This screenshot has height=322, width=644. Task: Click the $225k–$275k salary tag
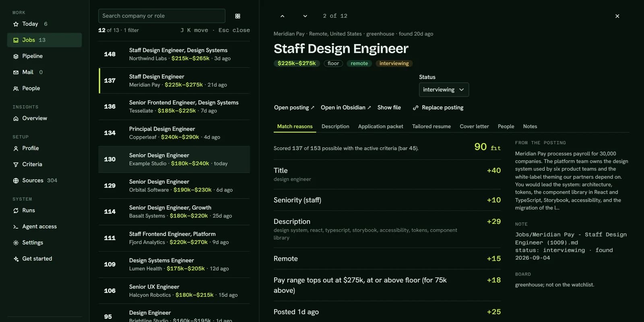click(x=297, y=63)
